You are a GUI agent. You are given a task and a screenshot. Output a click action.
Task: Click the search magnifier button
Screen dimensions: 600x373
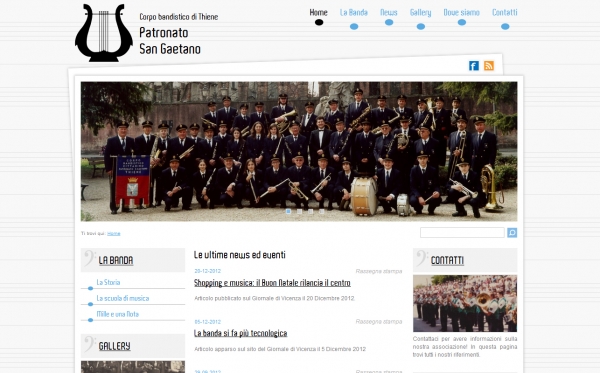512,233
